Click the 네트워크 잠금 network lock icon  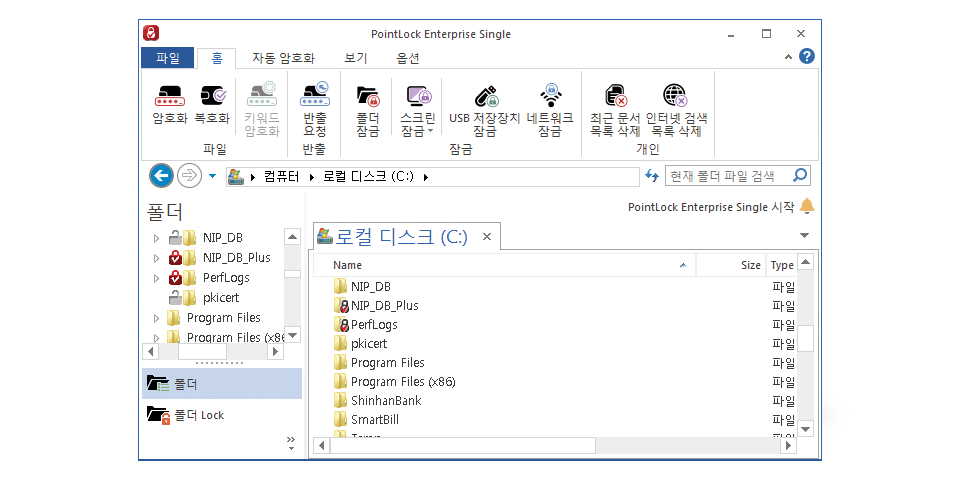pyautogui.click(x=550, y=95)
